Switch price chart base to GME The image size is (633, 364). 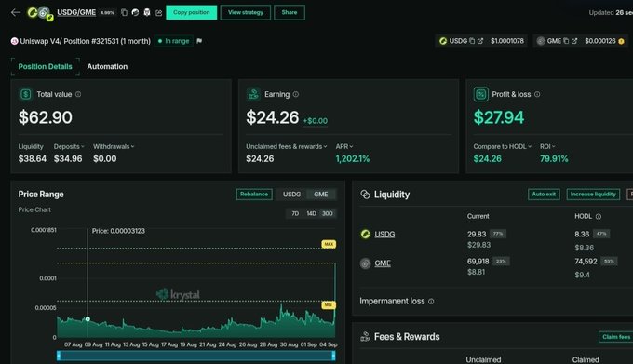coord(321,195)
